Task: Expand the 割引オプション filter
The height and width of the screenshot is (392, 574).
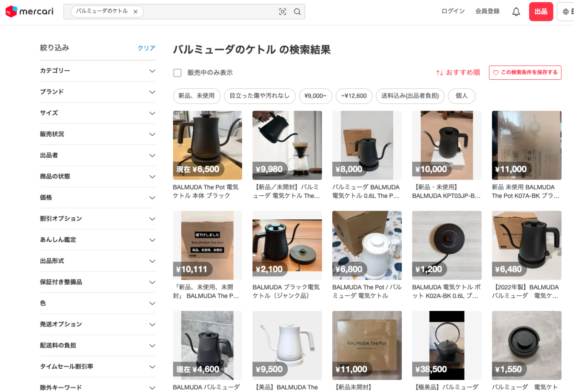Action: (x=98, y=219)
